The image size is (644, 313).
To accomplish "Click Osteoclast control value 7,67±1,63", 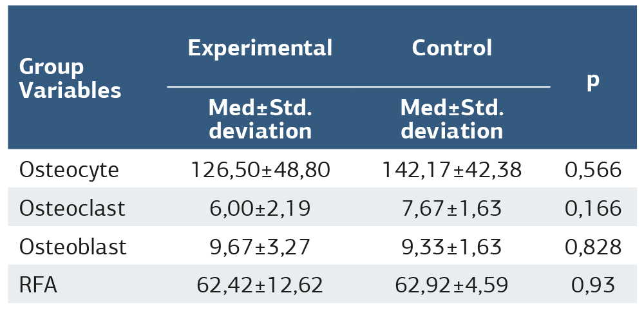I will 451,208.
